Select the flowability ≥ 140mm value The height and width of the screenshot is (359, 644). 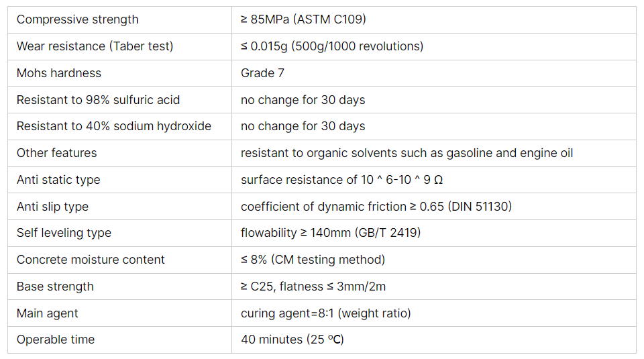point(331,233)
